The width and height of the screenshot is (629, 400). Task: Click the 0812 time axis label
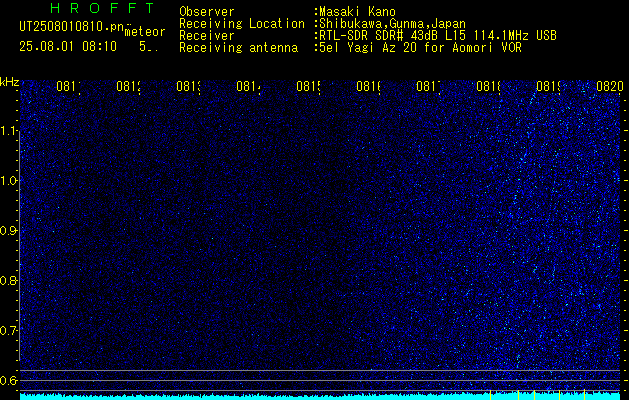coord(128,86)
